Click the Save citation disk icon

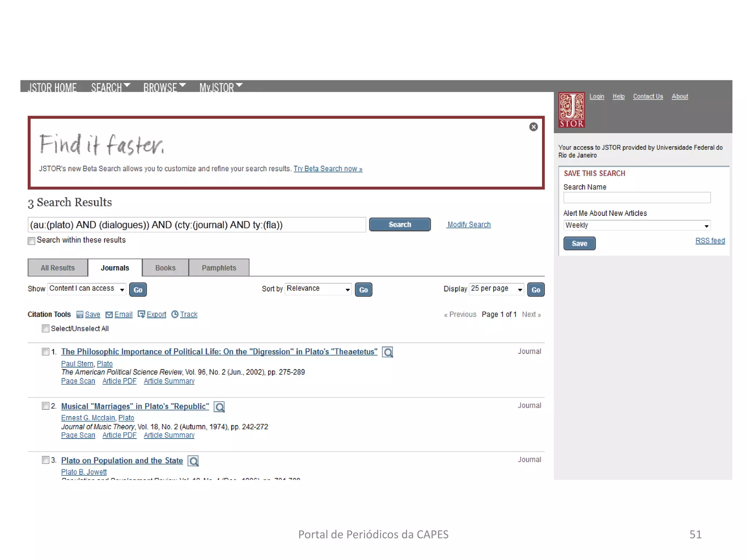tap(80, 315)
